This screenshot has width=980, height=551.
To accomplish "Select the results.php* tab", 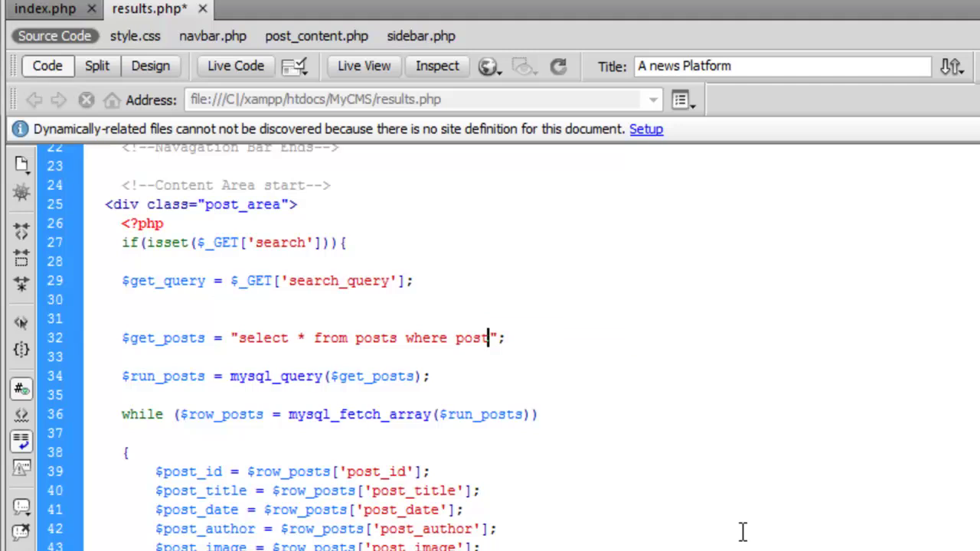I will point(149,9).
